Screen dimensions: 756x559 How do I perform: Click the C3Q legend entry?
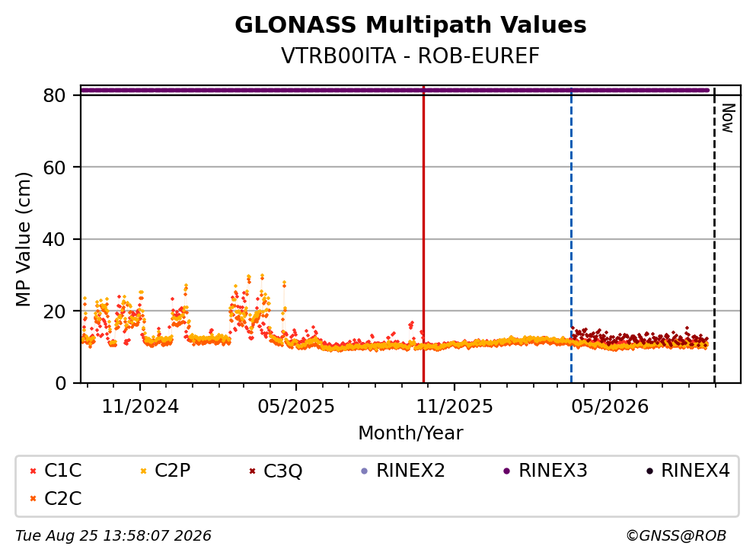click(x=276, y=471)
